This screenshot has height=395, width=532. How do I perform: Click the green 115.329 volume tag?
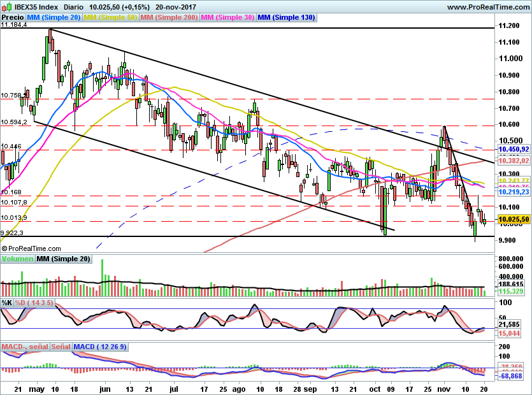tap(510, 291)
